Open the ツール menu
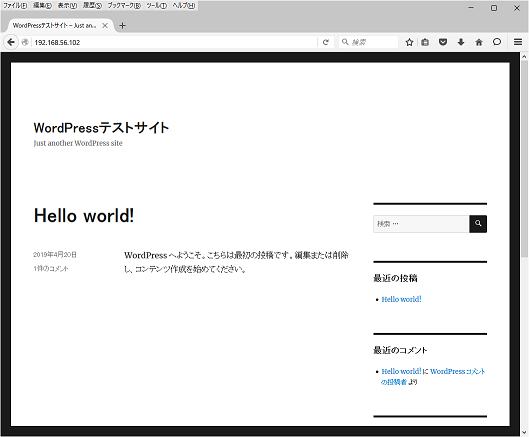This screenshot has height=437, width=529. pos(156,5)
